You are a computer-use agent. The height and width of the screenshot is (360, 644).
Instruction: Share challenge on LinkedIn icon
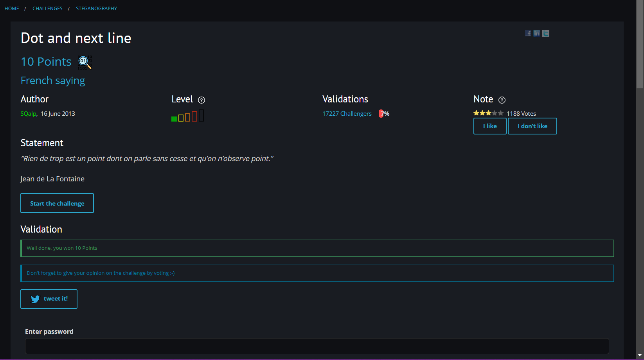(537, 33)
